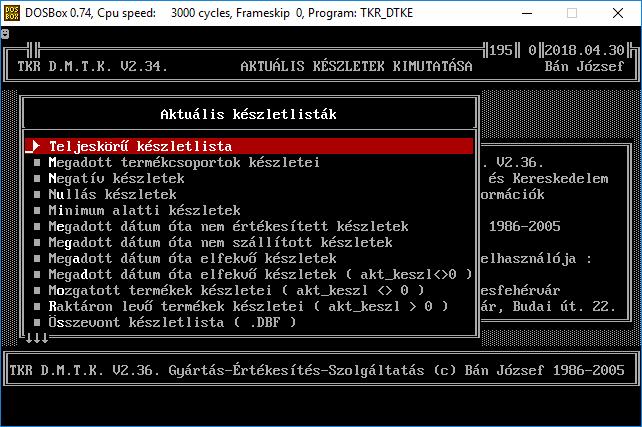The height and width of the screenshot is (427, 642).
Task: Activate highlighted Teljeskörű készletlista row
Action: point(249,146)
